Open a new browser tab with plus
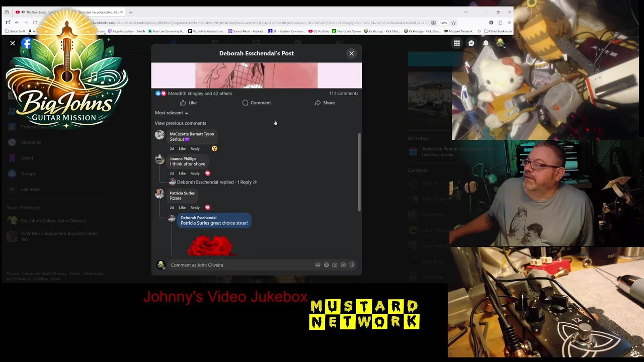644x362 pixels. tap(131, 12)
